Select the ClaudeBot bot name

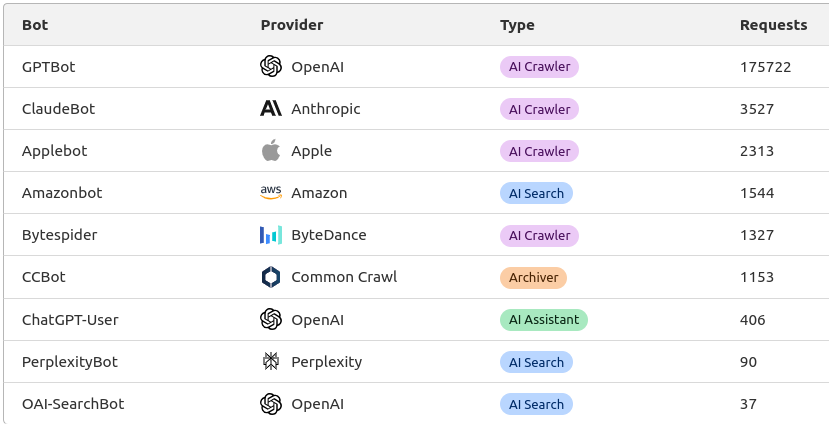tap(58, 109)
